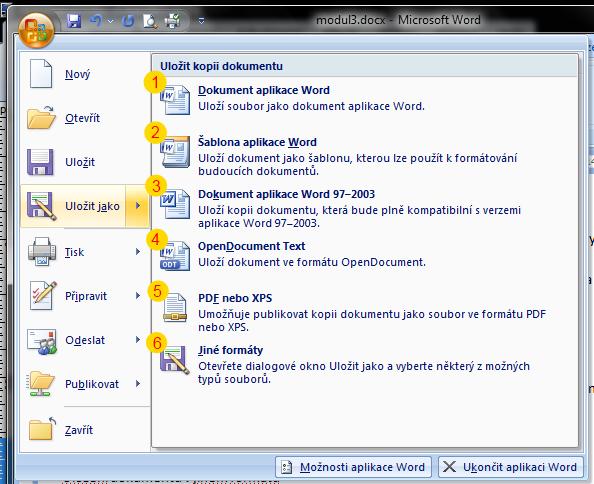Click the blank page icon for Nový

41,73
